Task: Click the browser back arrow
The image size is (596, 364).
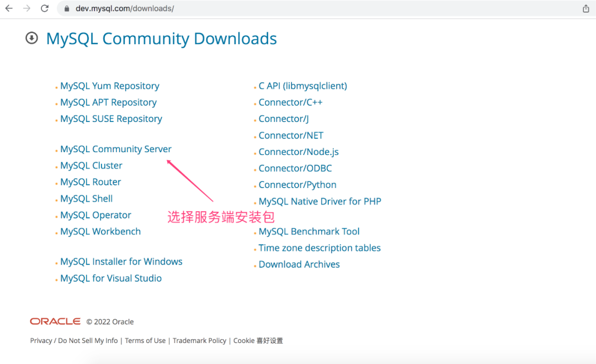Action: (9, 9)
